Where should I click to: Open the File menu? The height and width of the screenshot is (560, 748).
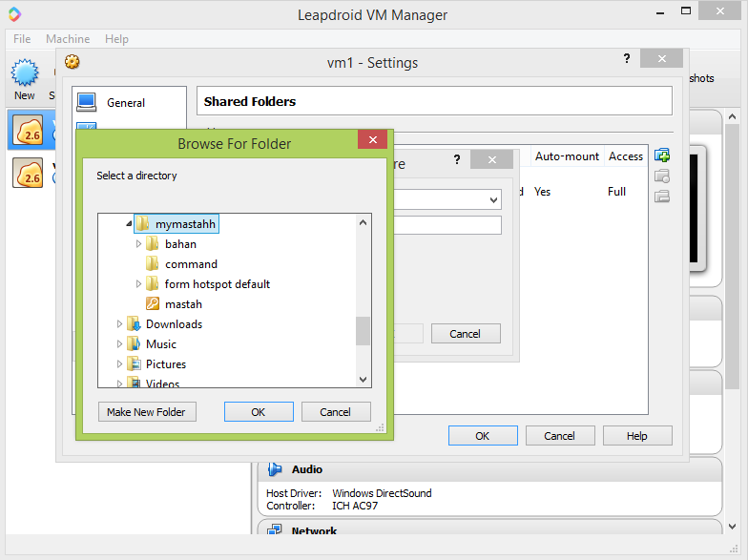click(22, 38)
